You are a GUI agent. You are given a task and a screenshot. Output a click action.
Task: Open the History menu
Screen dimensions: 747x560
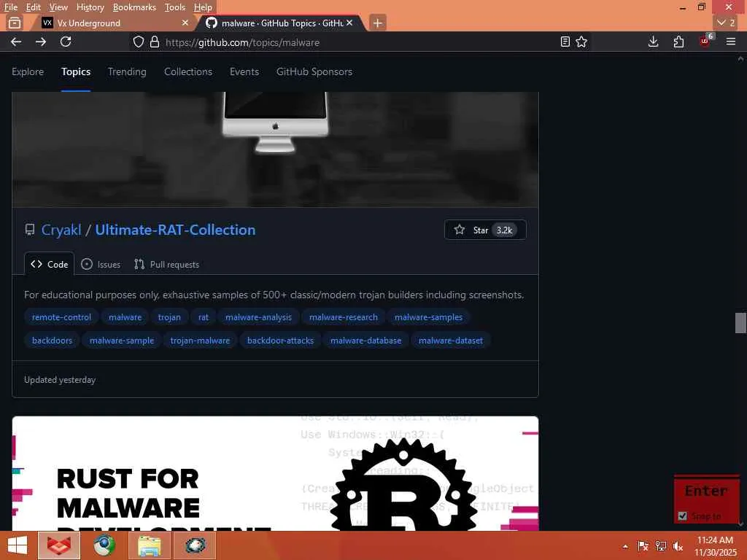pyautogui.click(x=90, y=7)
